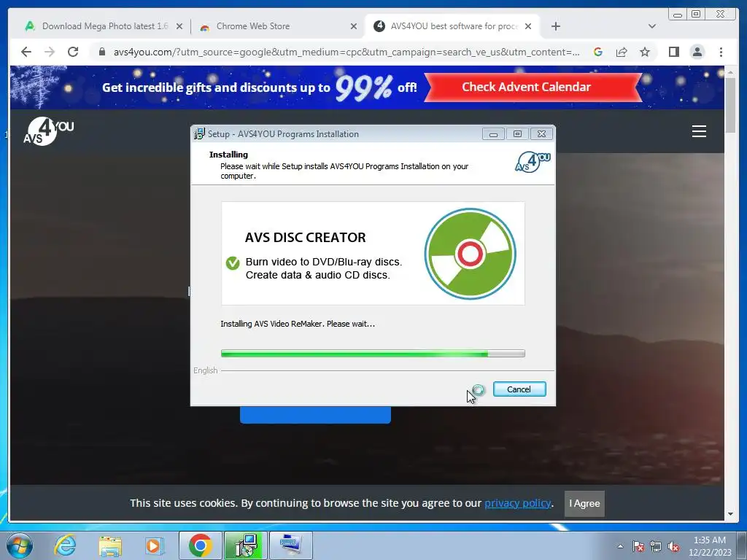
Task: Open a new tab with plus
Action: click(555, 26)
